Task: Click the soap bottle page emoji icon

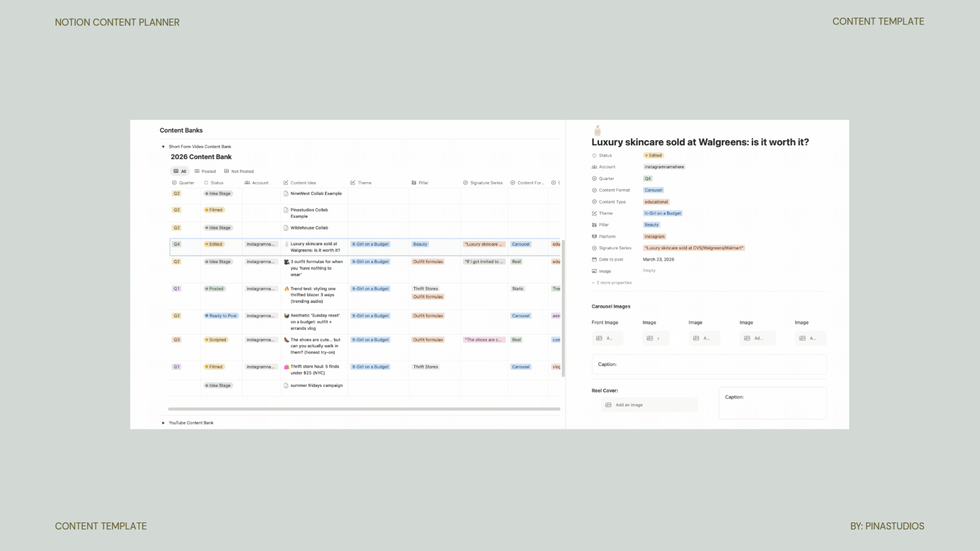Action: pos(598,131)
